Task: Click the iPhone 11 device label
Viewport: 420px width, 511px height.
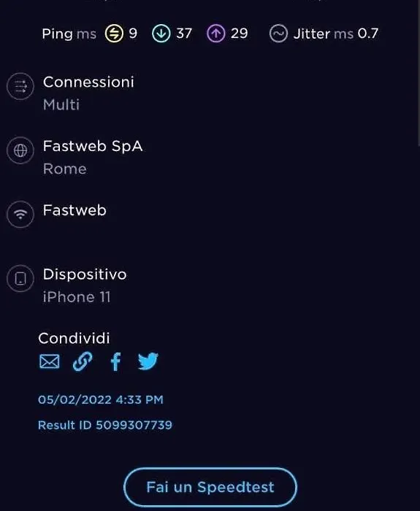Action: coord(77,297)
